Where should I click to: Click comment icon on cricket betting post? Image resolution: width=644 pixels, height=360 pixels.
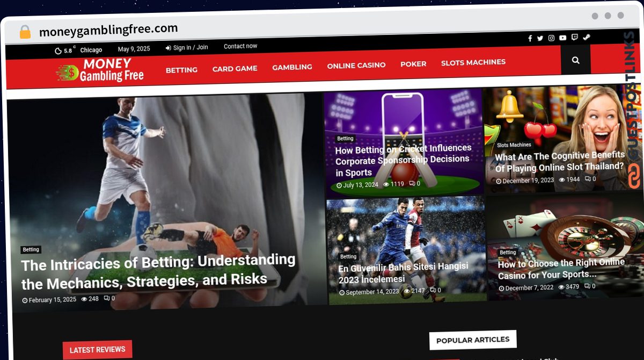[412, 184]
